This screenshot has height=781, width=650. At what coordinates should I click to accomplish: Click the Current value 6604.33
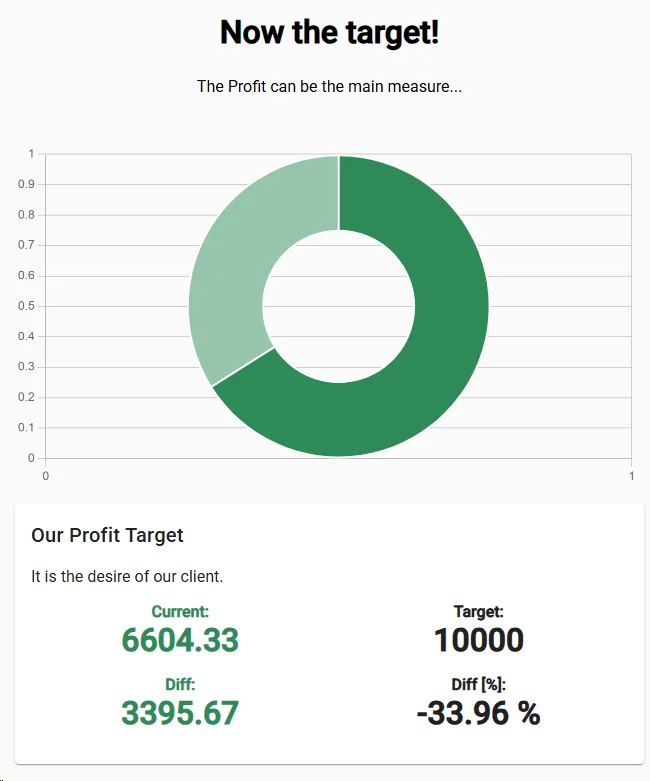point(180,640)
